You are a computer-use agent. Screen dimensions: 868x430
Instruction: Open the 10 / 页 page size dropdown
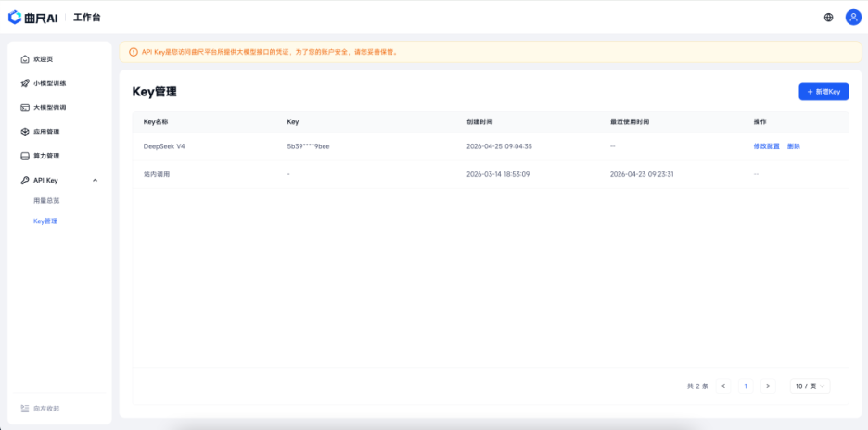[810, 386]
